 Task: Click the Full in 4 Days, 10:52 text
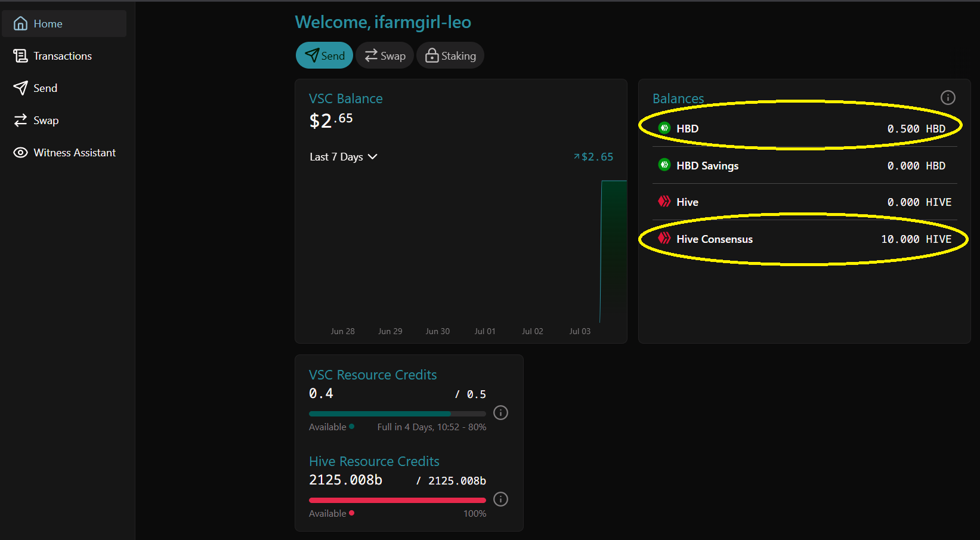pyautogui.click(x=418, y=427)
